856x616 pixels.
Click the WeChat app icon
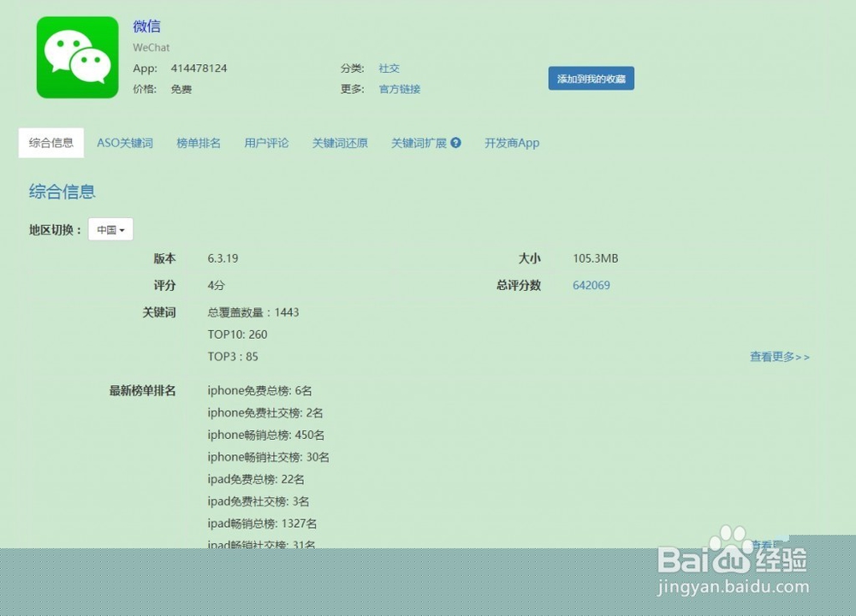point(78,57)
